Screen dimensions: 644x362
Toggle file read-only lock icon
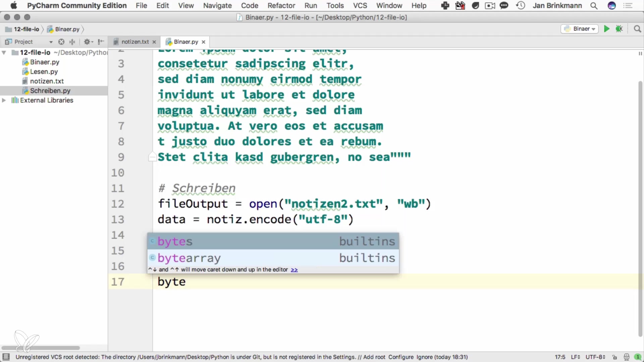point(614,357)
